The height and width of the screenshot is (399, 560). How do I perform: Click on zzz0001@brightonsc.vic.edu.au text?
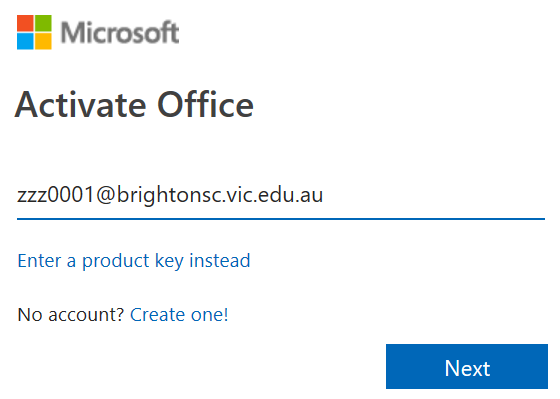170,195
